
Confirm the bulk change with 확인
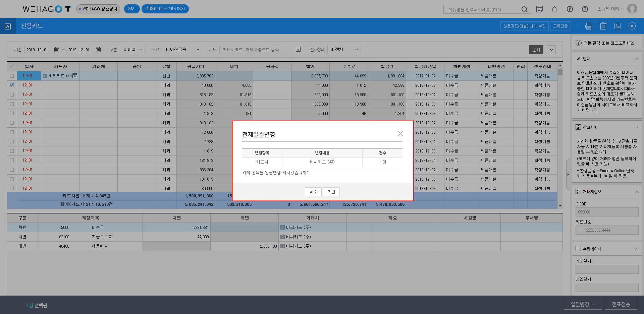[x=331, y=192]
